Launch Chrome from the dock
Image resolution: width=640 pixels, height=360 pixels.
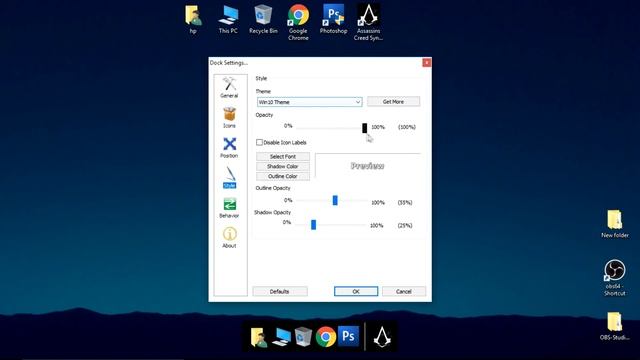click(x=326, y=337)
